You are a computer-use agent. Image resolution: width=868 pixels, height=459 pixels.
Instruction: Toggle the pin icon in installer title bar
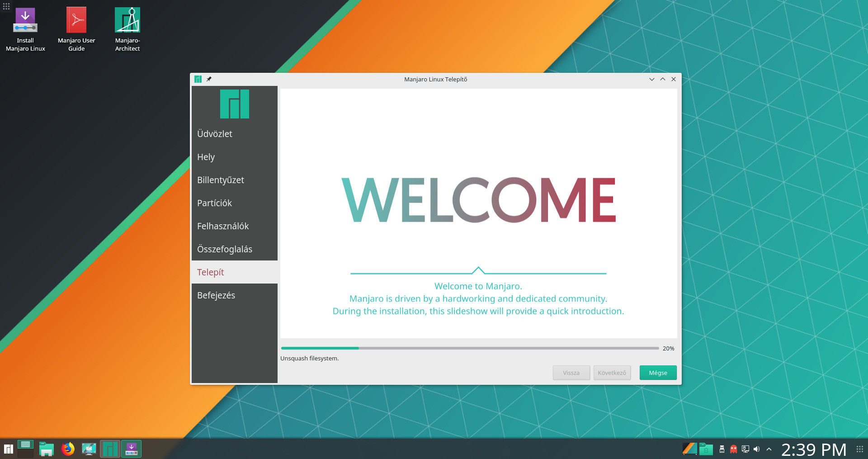pos(209,79)
